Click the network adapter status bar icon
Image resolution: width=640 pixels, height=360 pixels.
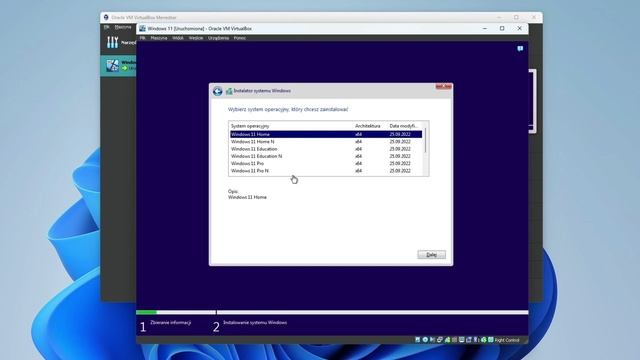pos(440,340)
